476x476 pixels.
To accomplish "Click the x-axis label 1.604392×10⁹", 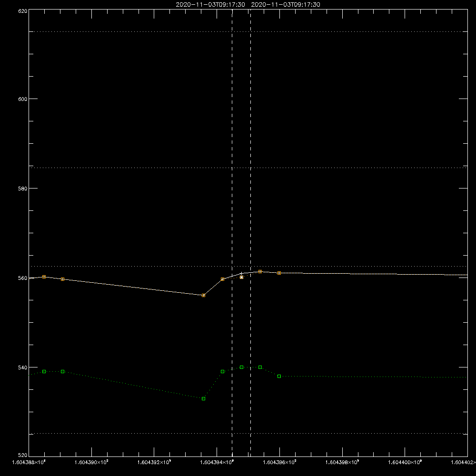I will [x=154, y=462].
